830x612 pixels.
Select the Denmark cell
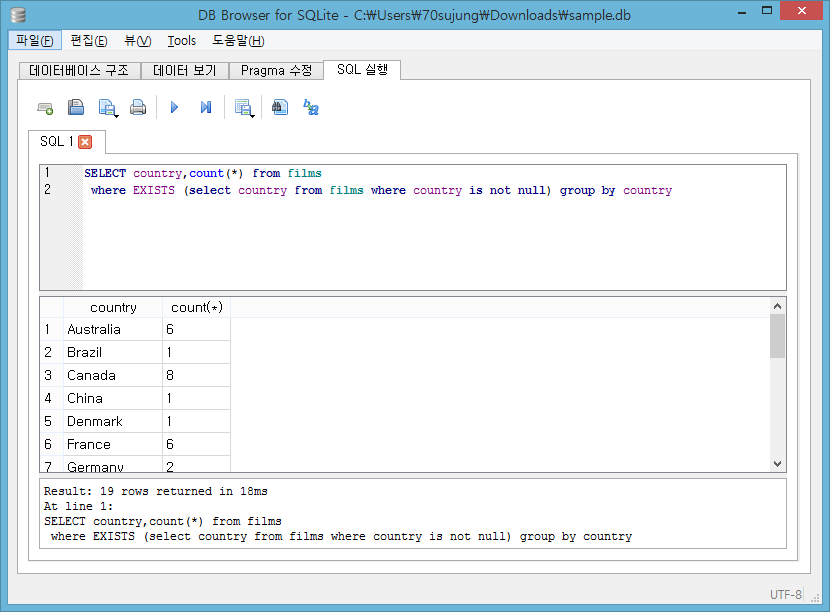(x=113, y=421)
